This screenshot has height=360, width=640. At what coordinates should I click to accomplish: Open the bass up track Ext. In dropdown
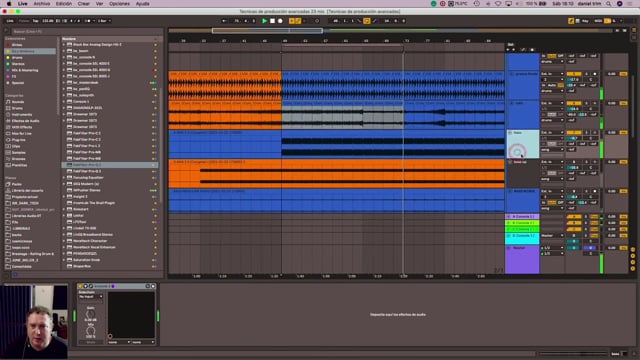[552, 162]
